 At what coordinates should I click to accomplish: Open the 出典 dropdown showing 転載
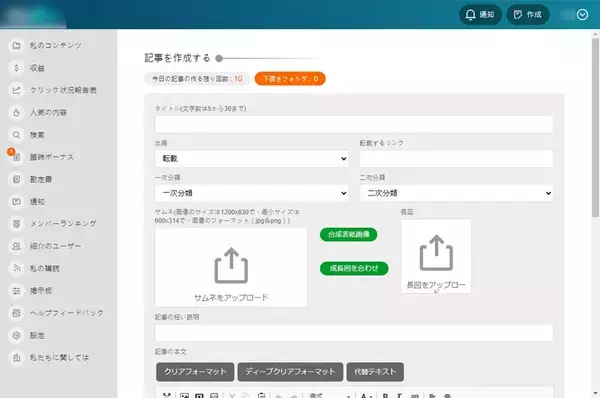coord(251,158)
